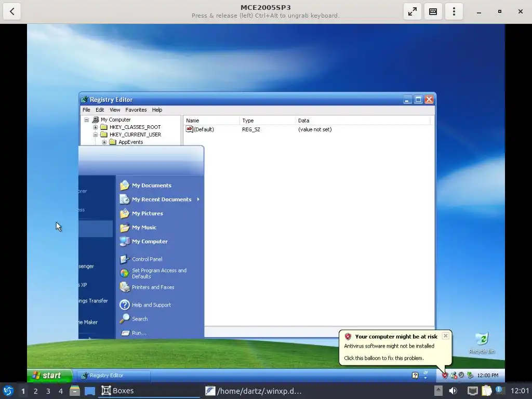Select the AppEvents key
The height and width of the screenshot is (399, 532).
pos(130,142)
